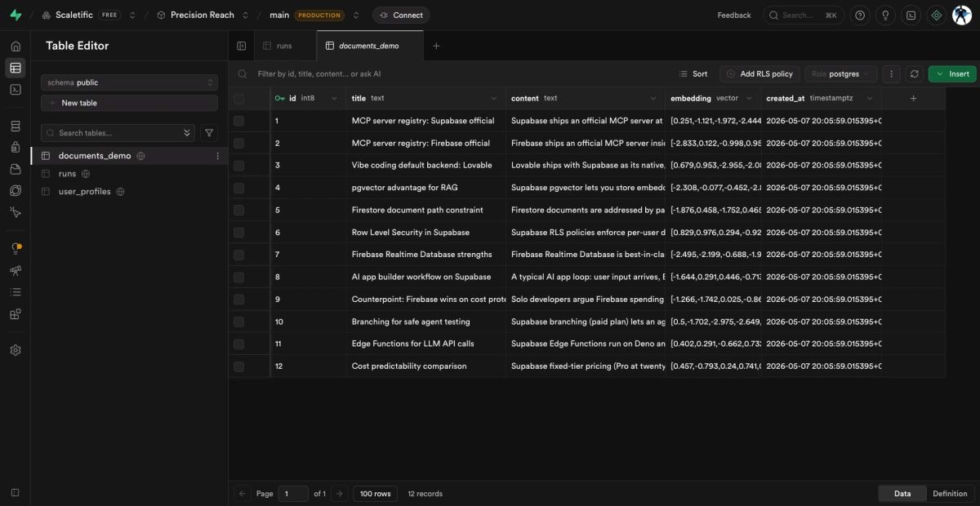Open the Advisors lightbulb in sidebar
Viewport: 980px width, 506px height.
[16, 248]
